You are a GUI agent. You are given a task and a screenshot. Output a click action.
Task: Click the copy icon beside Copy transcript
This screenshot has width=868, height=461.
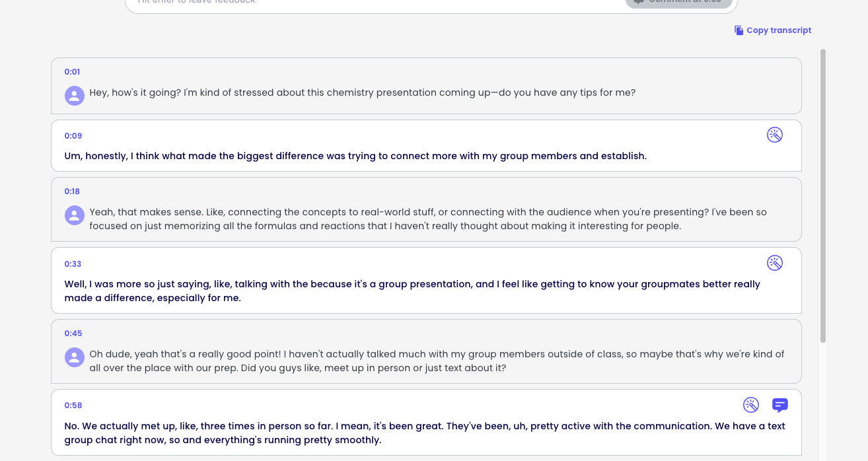739,30
